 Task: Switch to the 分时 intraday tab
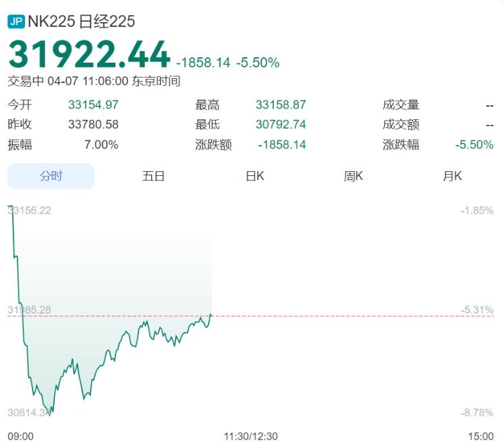point(51,176)
